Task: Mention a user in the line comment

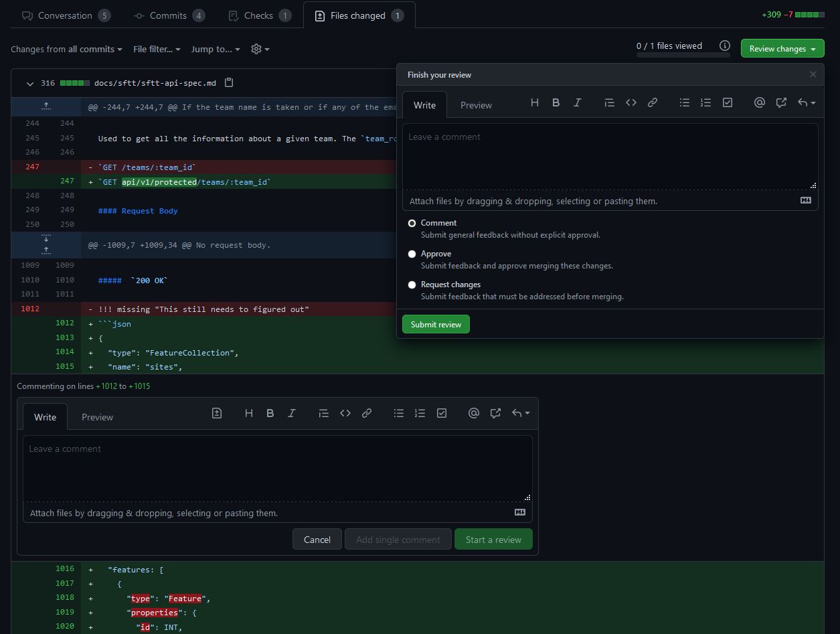Action: tap(474, 413)
